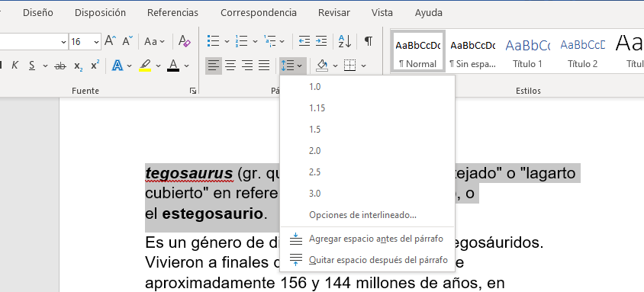Viewport: 644px width, 292px height.
Task: Expand numbering library dropdown arrow
Action: click(x=255, y=41)
